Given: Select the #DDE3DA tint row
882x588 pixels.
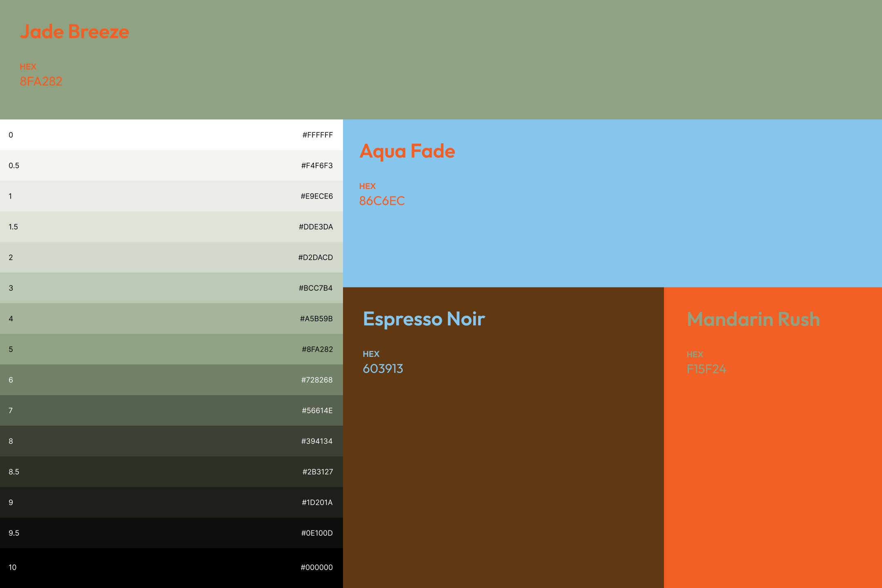Looking at the screenshot, I should point(171,227).
